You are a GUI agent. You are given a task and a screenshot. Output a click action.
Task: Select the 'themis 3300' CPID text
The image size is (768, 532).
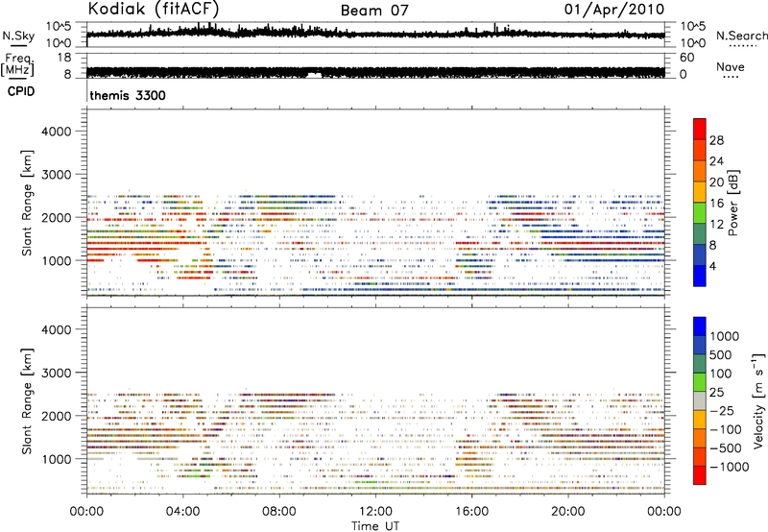[x=128, y=95]
